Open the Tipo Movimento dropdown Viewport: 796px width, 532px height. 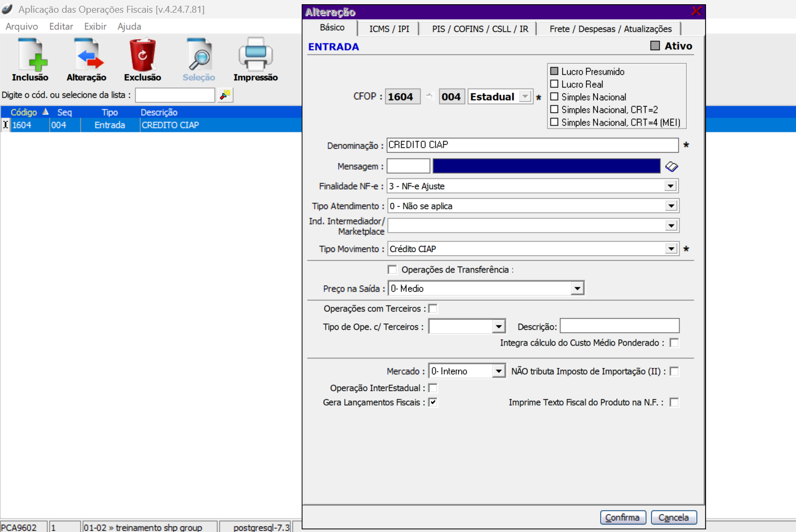(671, 249)
